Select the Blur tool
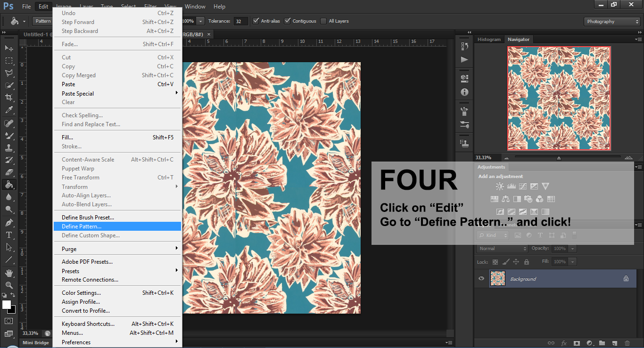644x348 pixels. [9, 197]
